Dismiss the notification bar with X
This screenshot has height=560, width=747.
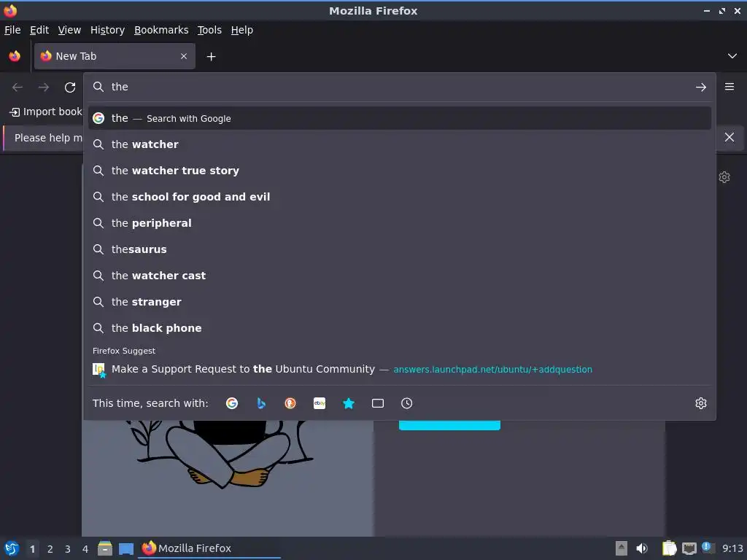click(x=729, y=137)
